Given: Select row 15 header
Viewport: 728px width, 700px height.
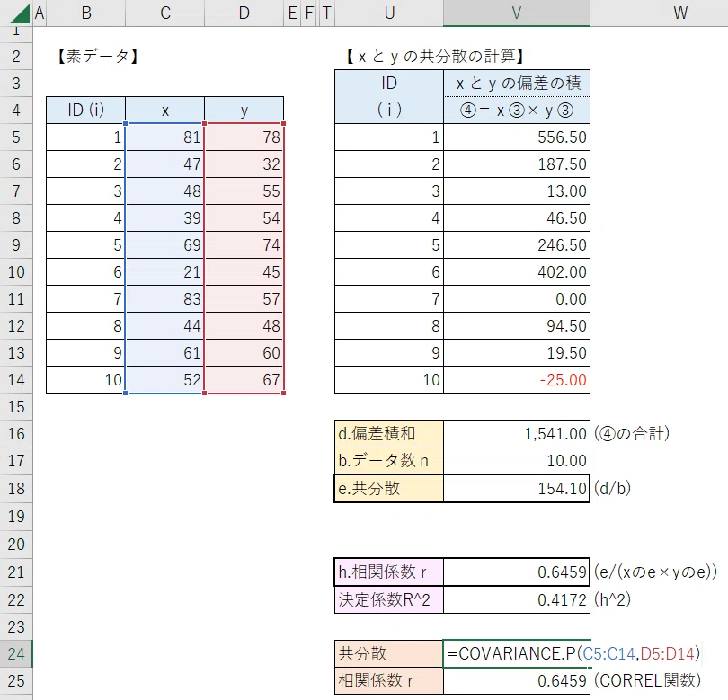Looking at the screenshot, I should pyautogui.click(x=16, y=407).
